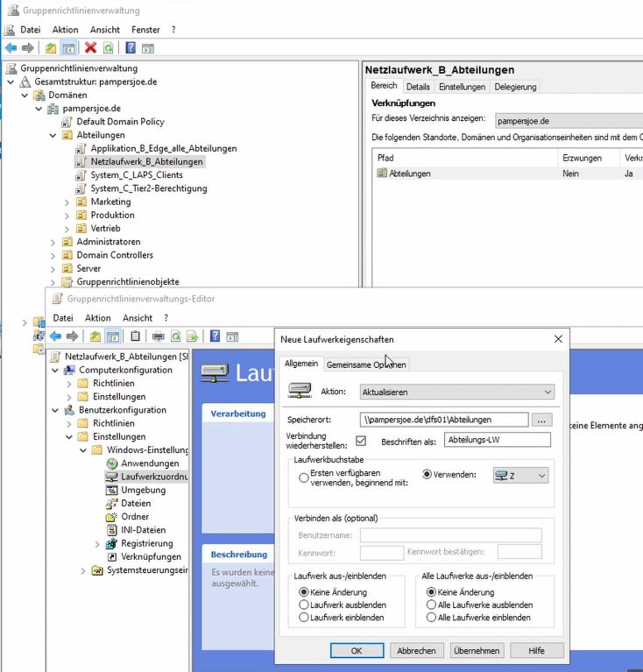This screenshot has height=672, width=643.
Task: Close Neue Laufwerkeigenschaften dialog
Action: [x=558, y=339]
